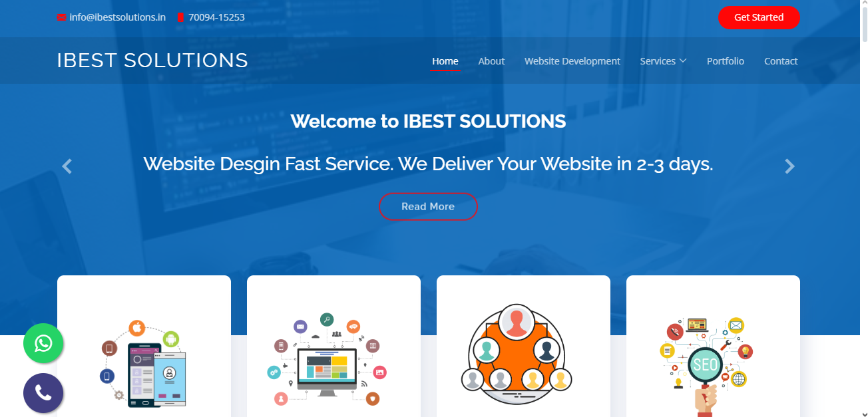Tap the purple phone call floating icon
This screenshot has width=868, height=417.
coord(43,393)
